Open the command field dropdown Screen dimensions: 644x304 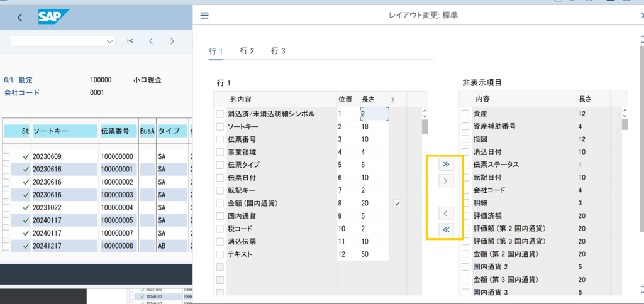pos(110,41)
